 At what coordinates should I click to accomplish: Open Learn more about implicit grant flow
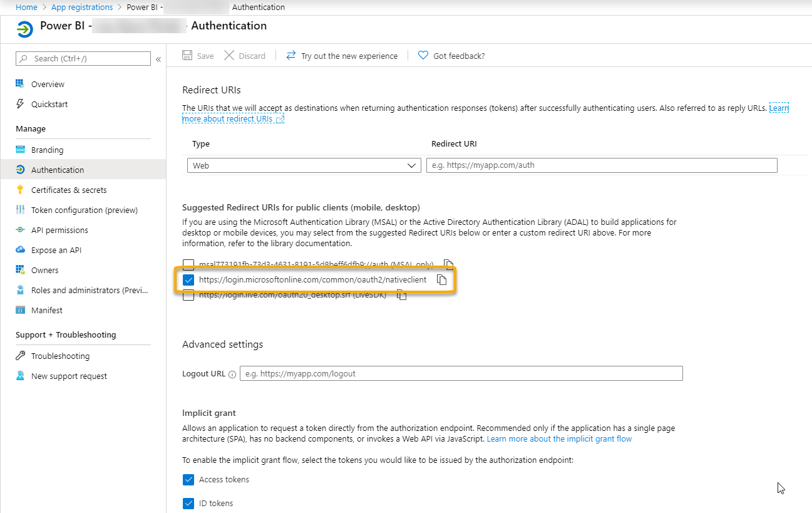point(559,439)
